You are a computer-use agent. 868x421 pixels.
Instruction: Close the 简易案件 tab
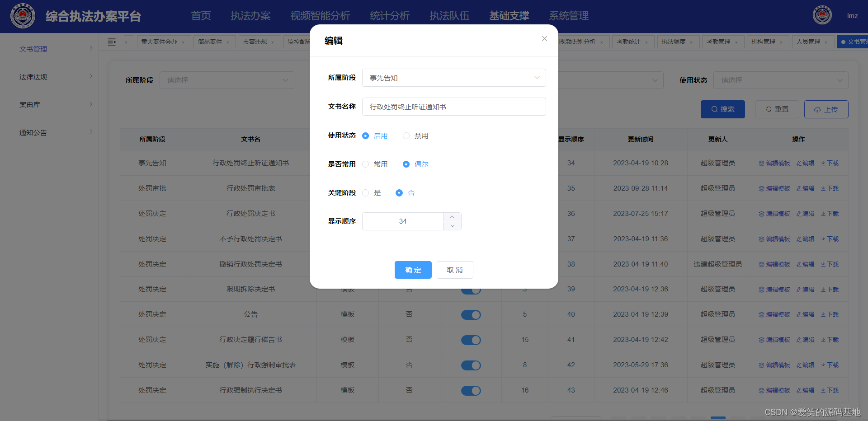228,42
